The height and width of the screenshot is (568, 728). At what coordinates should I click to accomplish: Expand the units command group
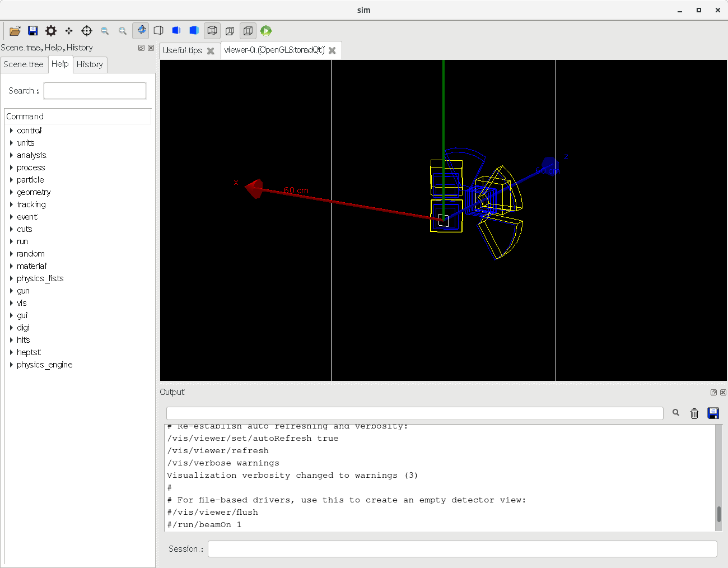pos(11,143)
